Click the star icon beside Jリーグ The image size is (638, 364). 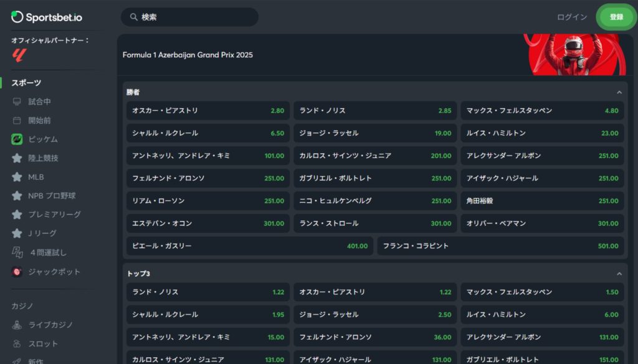tap(17, 233)
